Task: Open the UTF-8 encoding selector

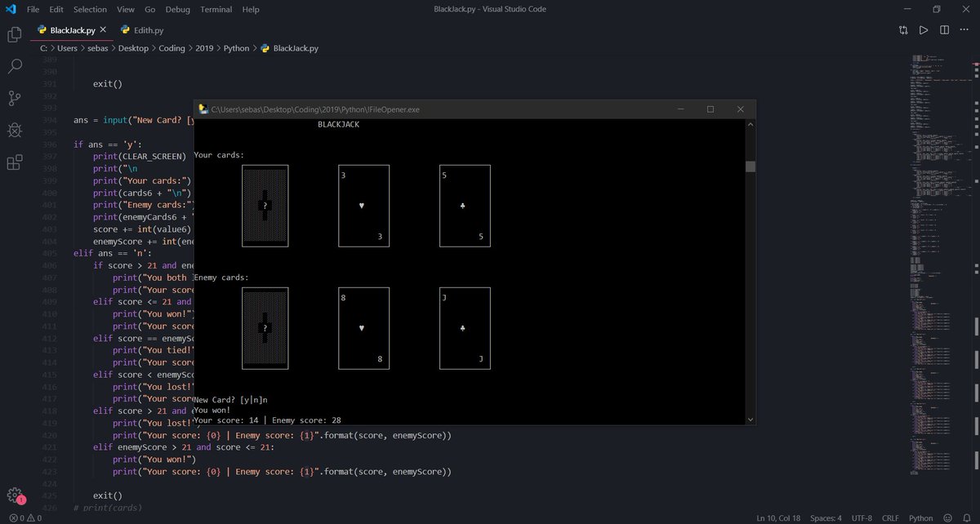Action: pos(862,517)
